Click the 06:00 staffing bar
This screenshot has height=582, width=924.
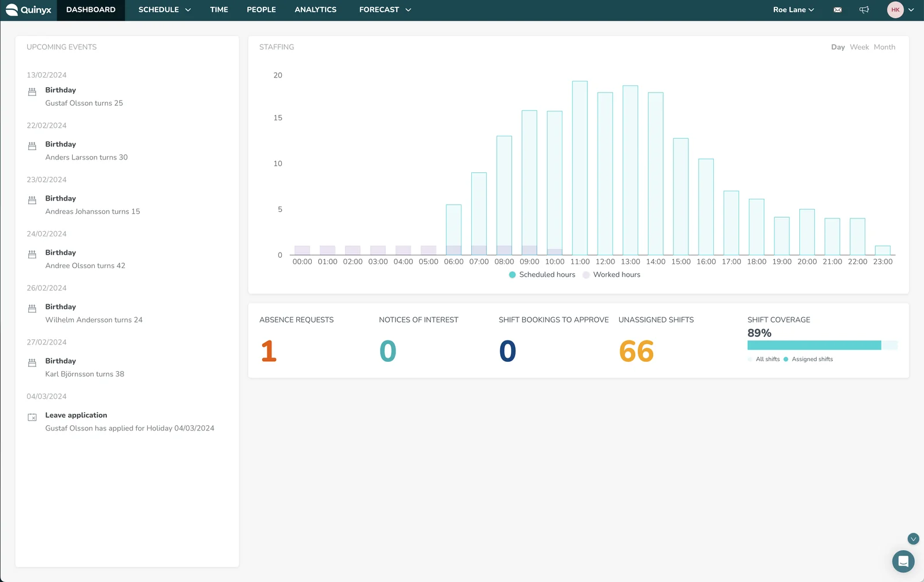tap(453, 230)
